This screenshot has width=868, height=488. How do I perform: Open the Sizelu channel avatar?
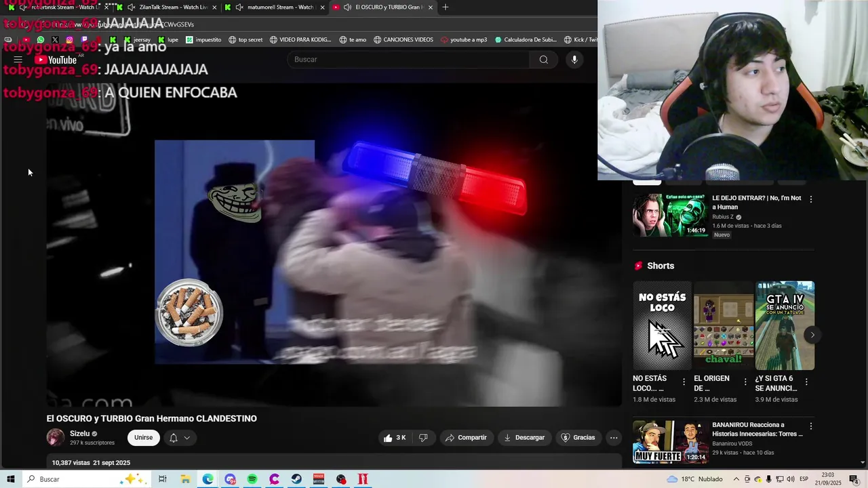56,438
